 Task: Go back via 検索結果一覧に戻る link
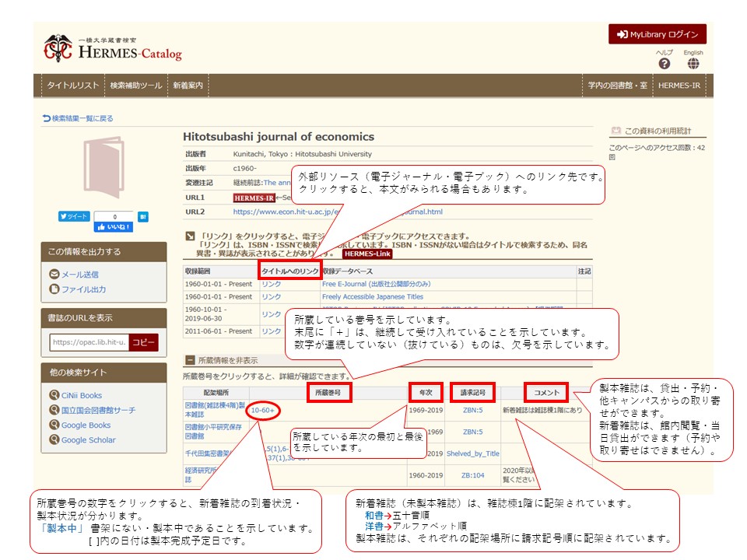[78, 118]
